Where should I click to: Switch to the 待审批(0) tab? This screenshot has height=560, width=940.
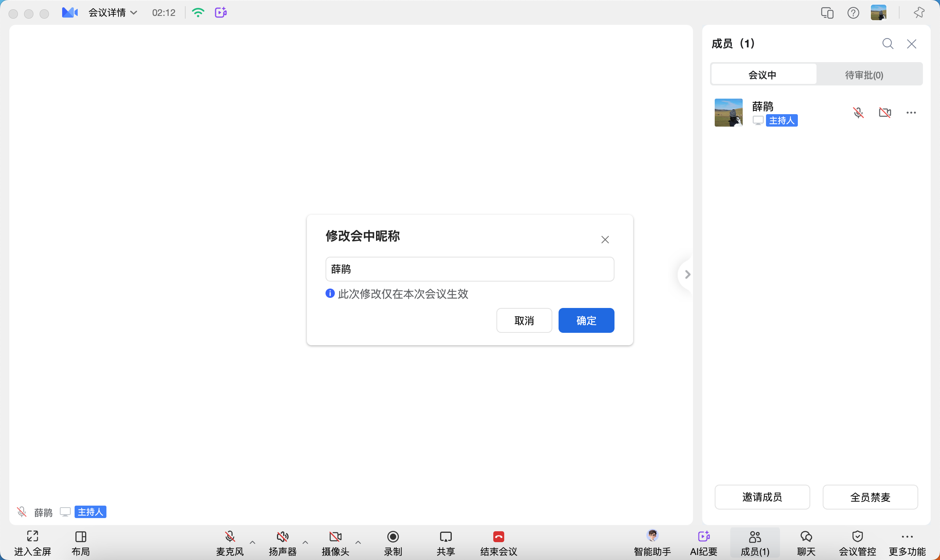(x=864, y=75)
